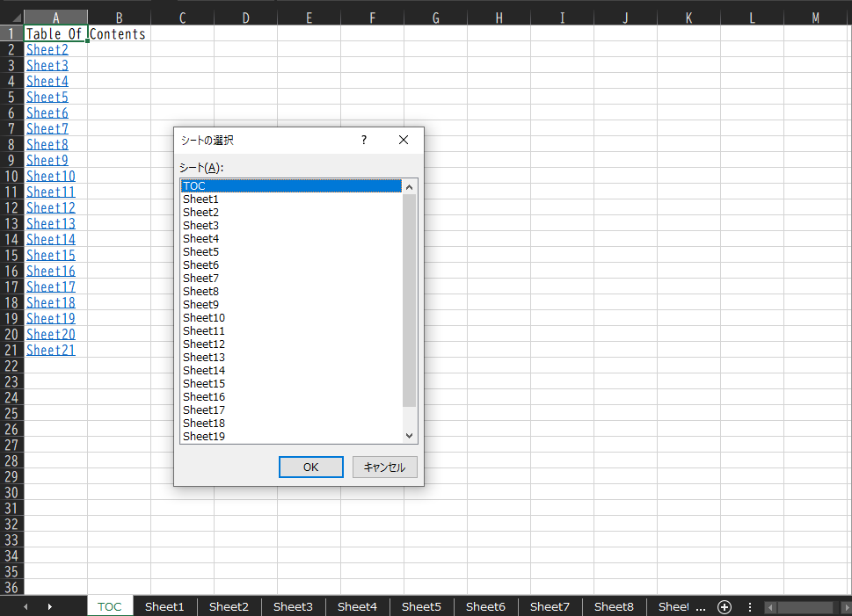Switch to the Sheet6 tab
The width and height of the screenshot is (852, 616).
point(485,606)
